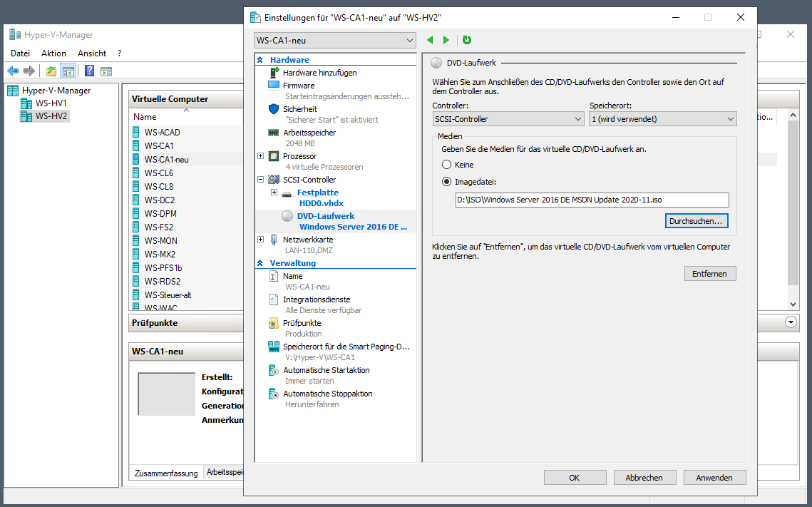Click the Entfernen button
Image resolution: width=812 pixels, height=507 pixels.
point(709,273)
